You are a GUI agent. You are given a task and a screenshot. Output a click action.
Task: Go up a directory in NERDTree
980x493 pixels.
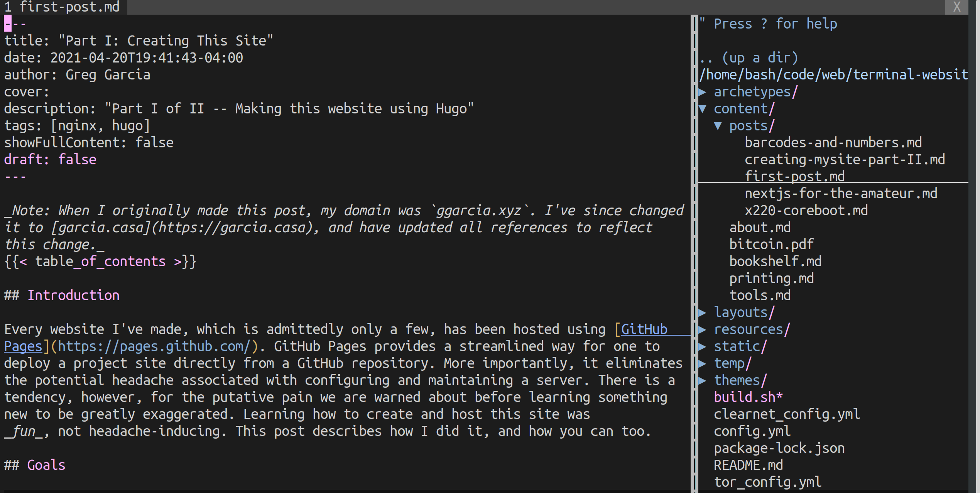(x=749, y=58)
